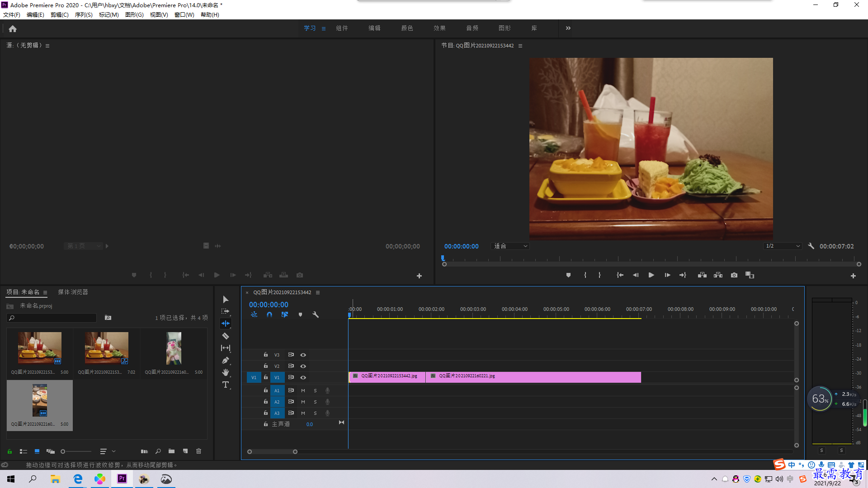
Task: Open timeline panel menu
Action: (318, 292)
